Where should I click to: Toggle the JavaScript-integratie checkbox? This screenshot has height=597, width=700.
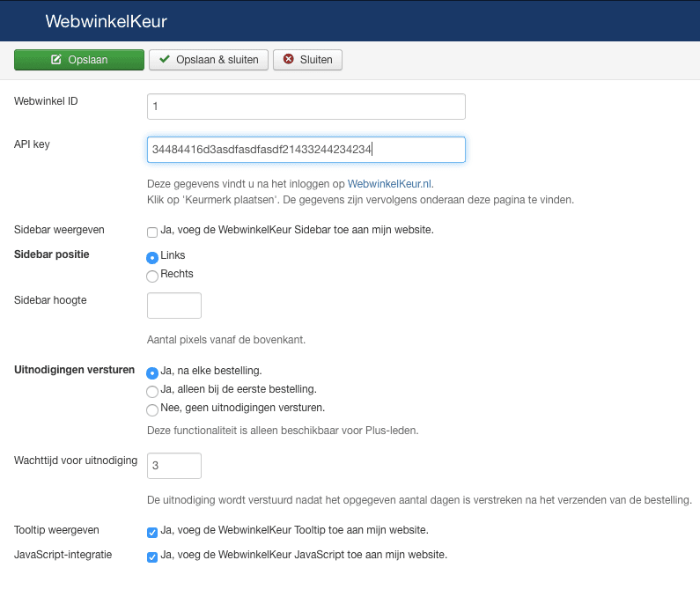coord(152,556)
